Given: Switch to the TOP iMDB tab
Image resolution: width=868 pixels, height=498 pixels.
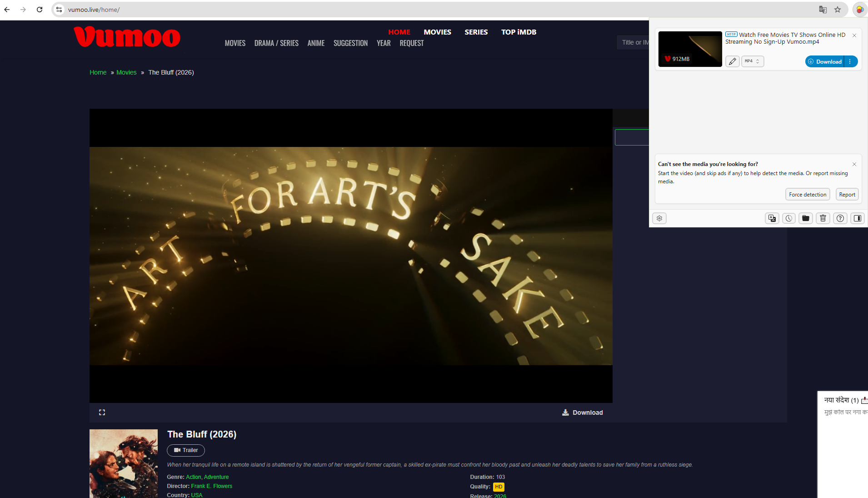Looking at the screenshot, I should pos(519,32).
